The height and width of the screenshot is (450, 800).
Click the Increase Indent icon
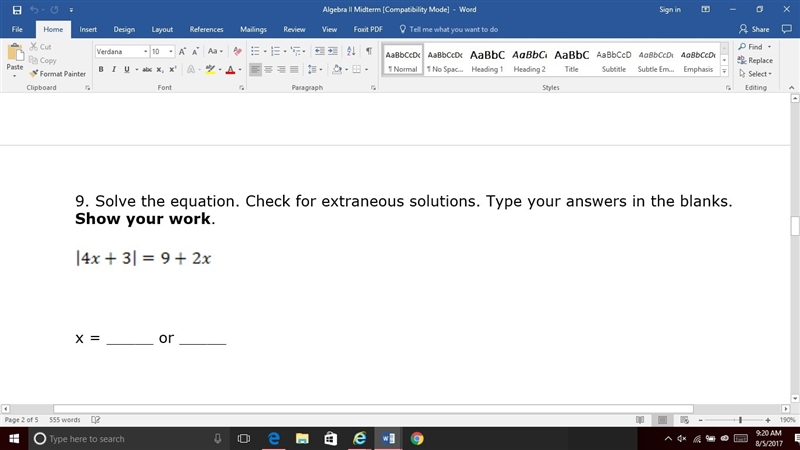click(333, 51)
